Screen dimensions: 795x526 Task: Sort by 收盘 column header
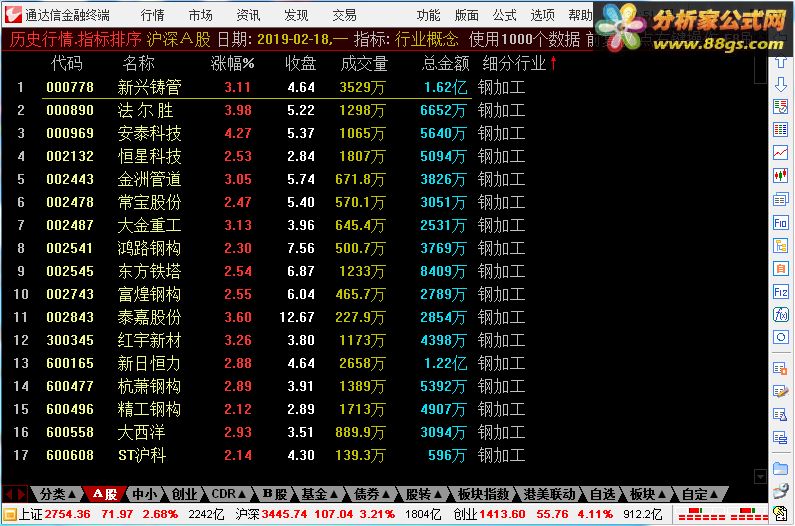point(300,63)
